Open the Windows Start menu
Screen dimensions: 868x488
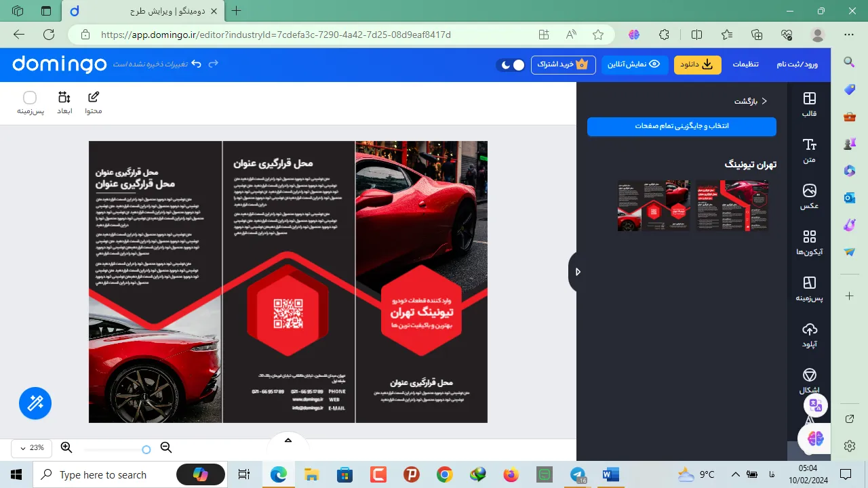(x=16, y=474)
